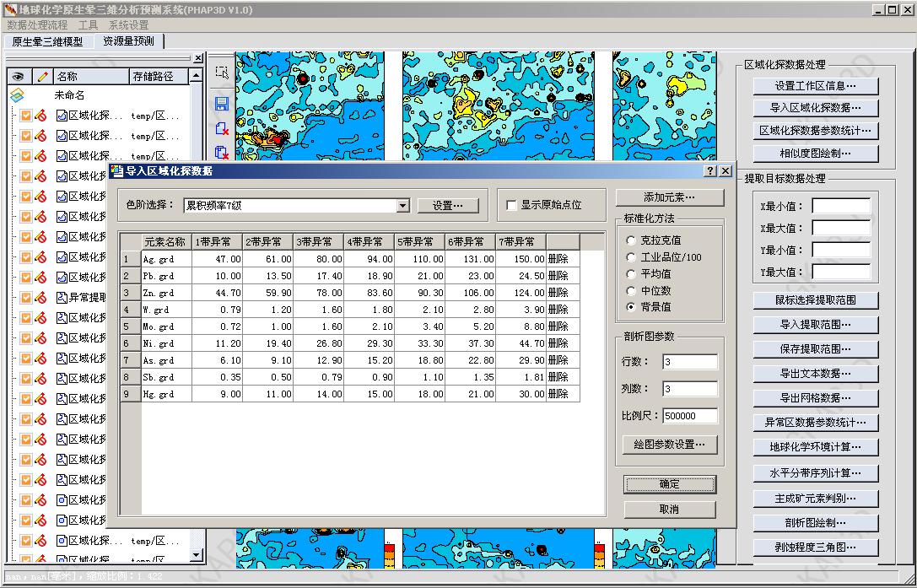Switch to the 资源量预测 tab

click(129, 41)
